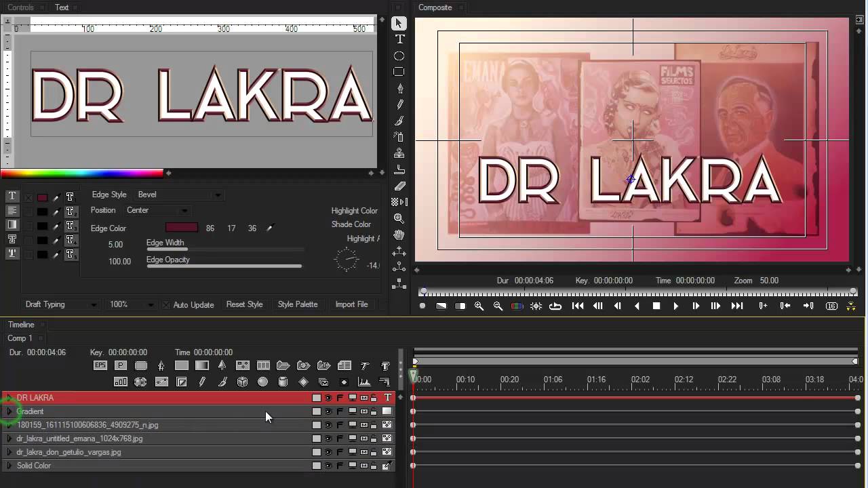Switch to the Text tab

pyautogui.click(x=62, y=7)
